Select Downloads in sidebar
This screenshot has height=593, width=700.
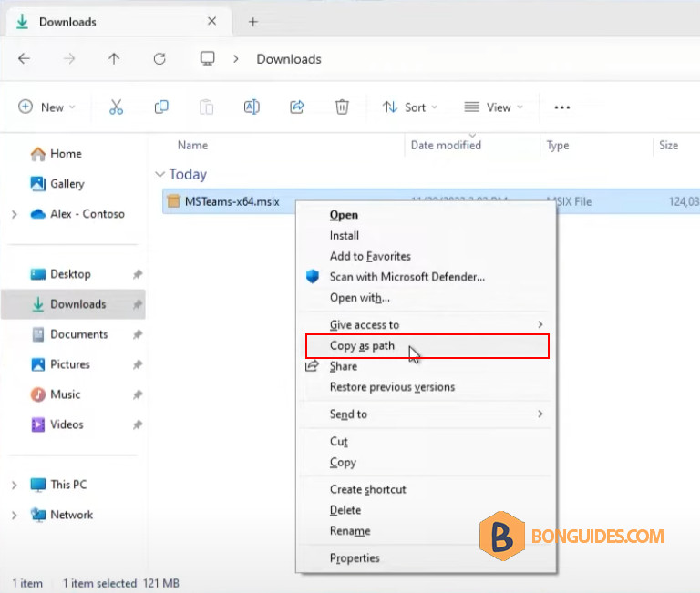coord(73,304)
